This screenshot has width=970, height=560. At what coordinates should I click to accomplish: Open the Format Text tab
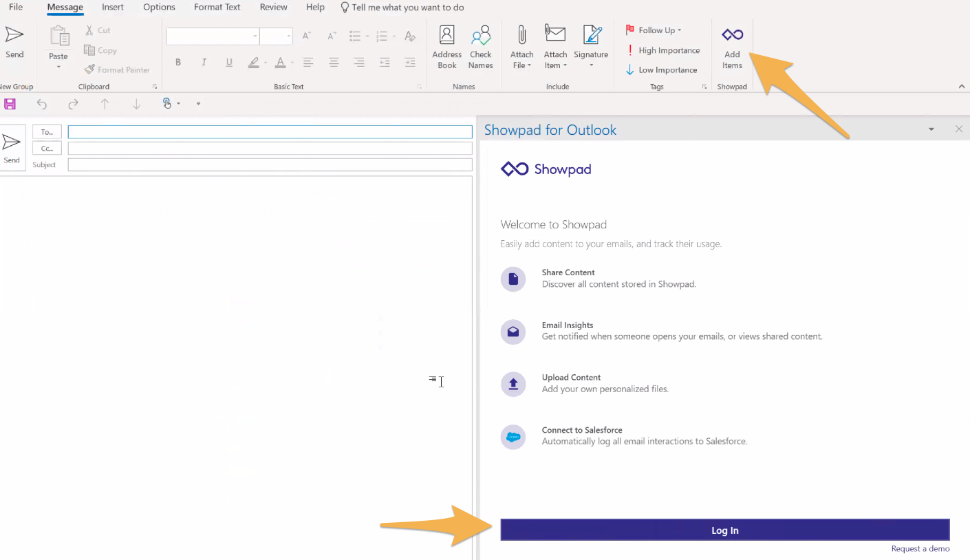tap(217, 8)
